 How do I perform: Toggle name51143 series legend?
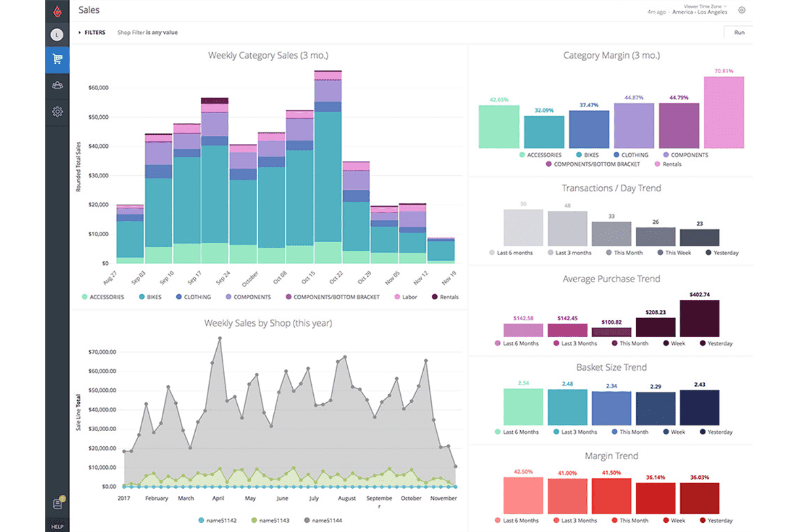[271, 521]
